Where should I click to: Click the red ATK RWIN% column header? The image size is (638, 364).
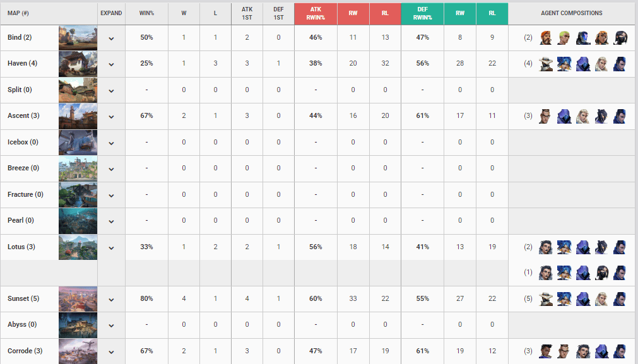[x=316, y=13]
